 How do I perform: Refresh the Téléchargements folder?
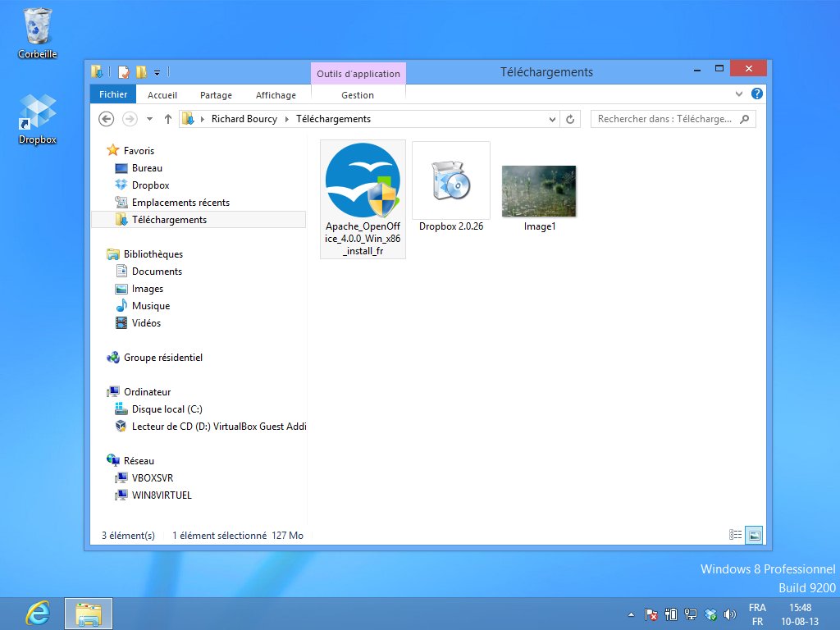pyautogui.click(x=570, y=119)
